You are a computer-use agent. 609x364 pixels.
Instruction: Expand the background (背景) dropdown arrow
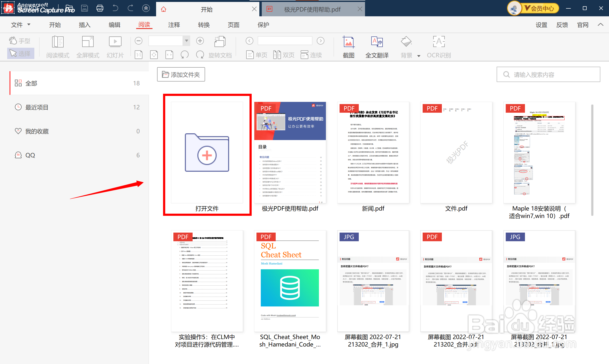pyautogui.click(x=419, y=56)
